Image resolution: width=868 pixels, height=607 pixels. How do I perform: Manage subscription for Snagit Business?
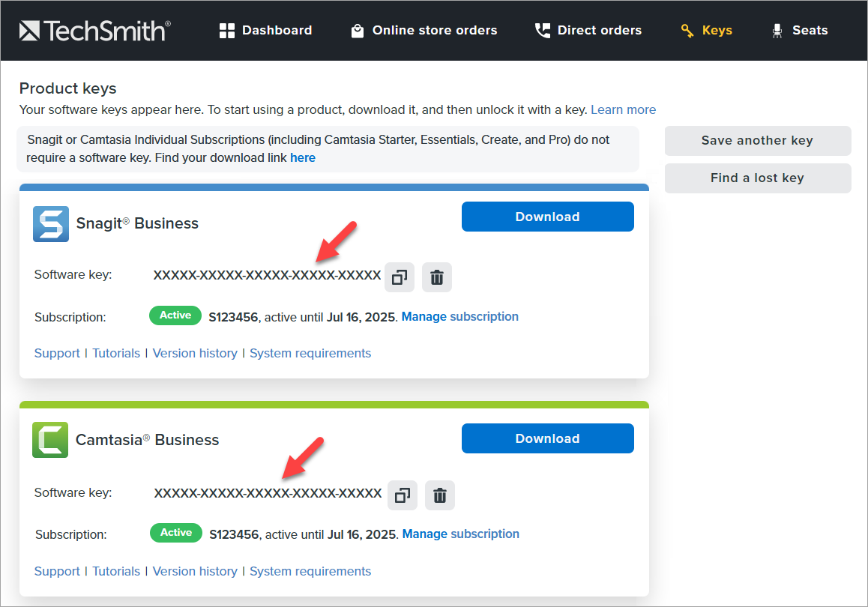tap(459, 317)
